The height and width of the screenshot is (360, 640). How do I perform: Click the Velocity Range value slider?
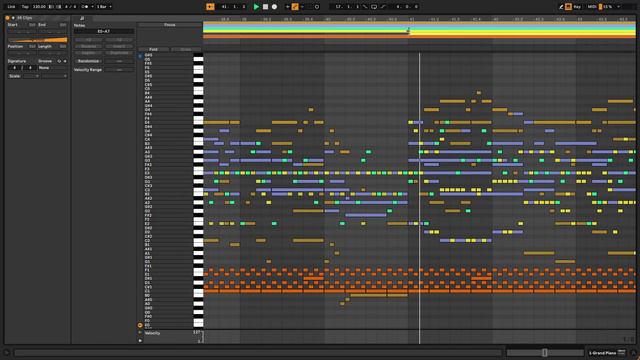(x=119, y=70)
